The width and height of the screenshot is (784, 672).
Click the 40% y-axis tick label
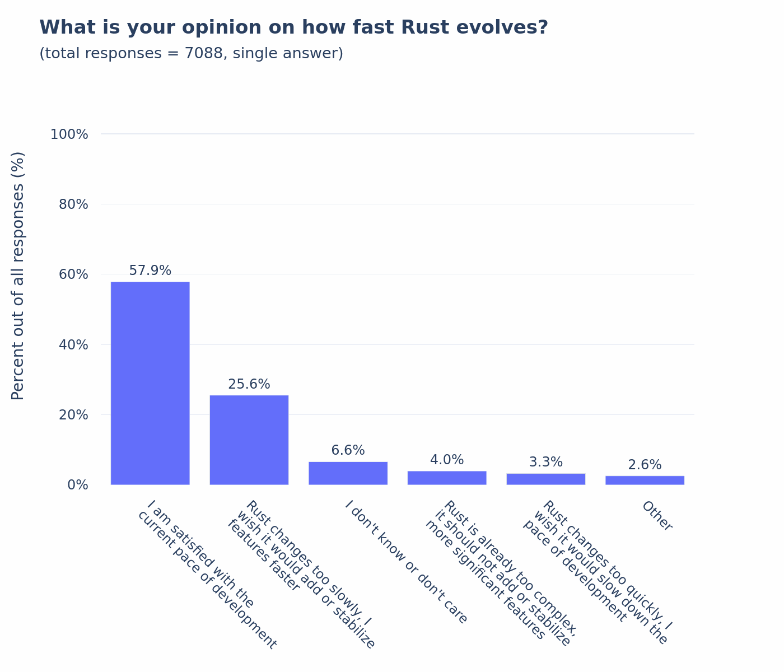73,345
